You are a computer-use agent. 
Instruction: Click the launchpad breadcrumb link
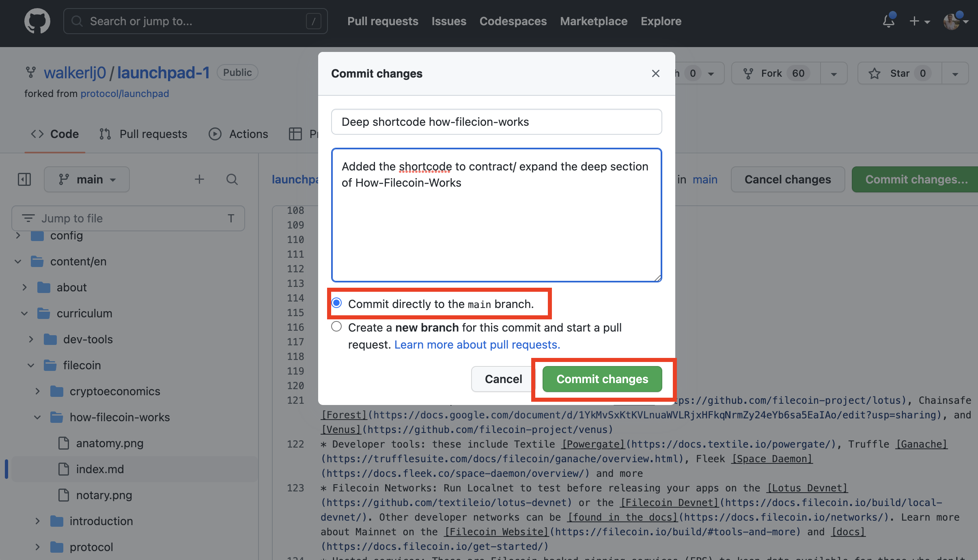[295, 179]
